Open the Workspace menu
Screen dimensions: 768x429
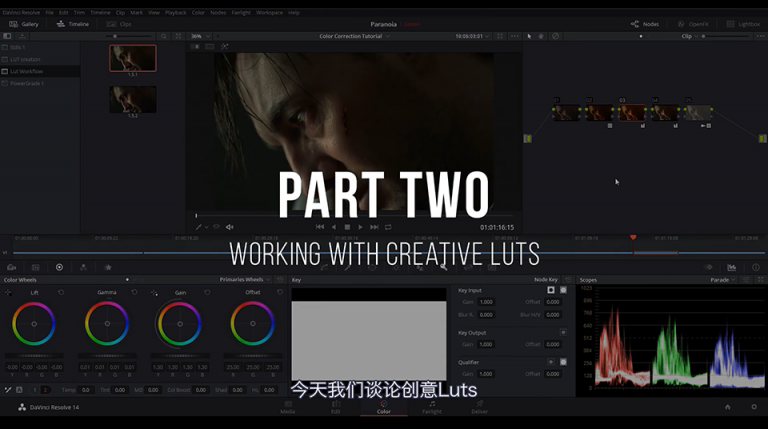[x=269, y=13]
